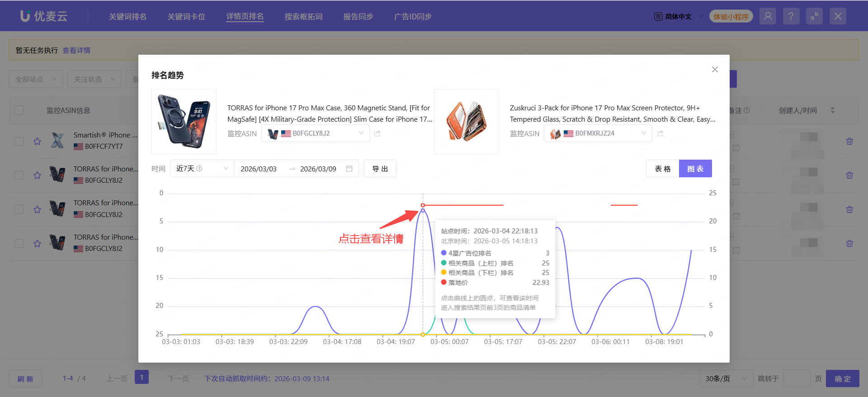Open the 30条/页 page size dropdown

pyautogui.click(x=726, y=378)
